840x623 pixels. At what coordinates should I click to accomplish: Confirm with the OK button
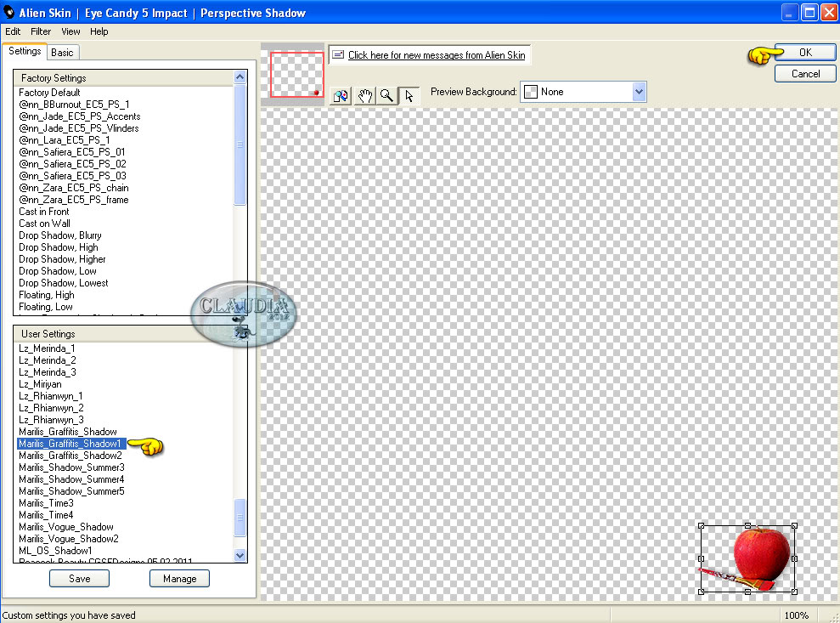805,53
